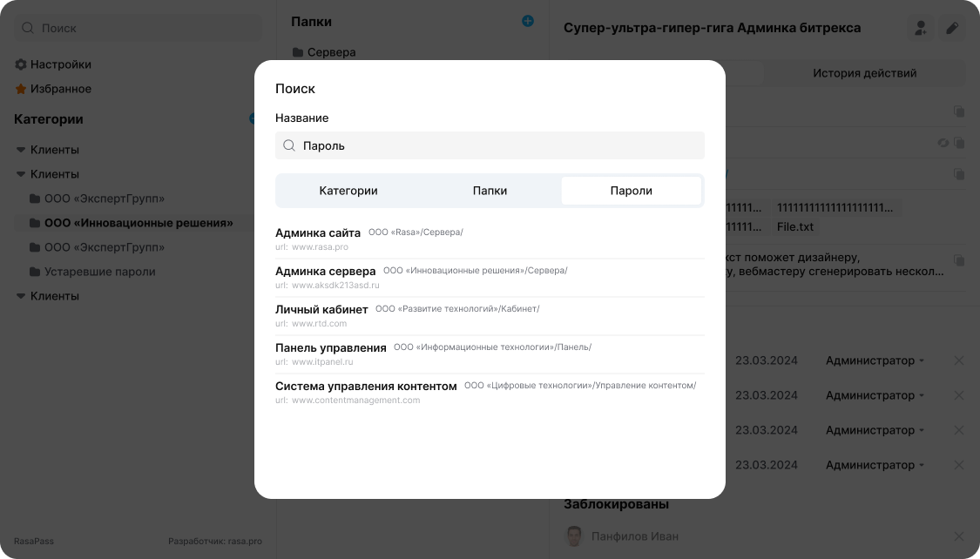Viewport: 980px width, 559px height.
Task: Collapse the topmost Клиенты category arrow
Action: pyautogui.click(x=21, y=150)
